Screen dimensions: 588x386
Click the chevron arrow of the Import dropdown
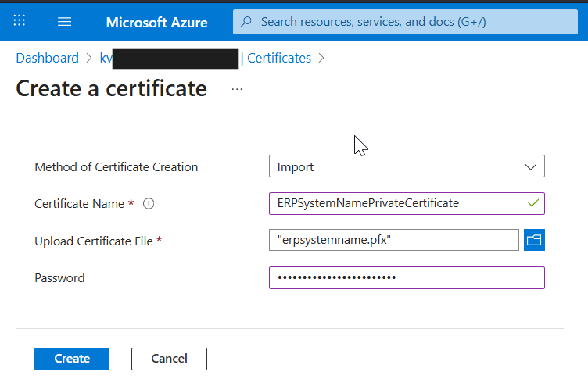click(x=530, y=166)
